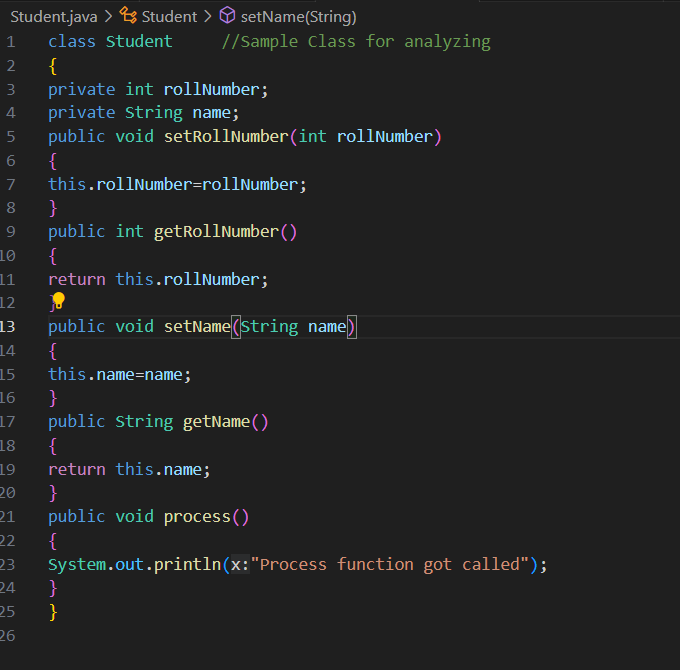Open the Student class breadcrumb
This screenshot has width=680, height=670.
click(169, 16)
